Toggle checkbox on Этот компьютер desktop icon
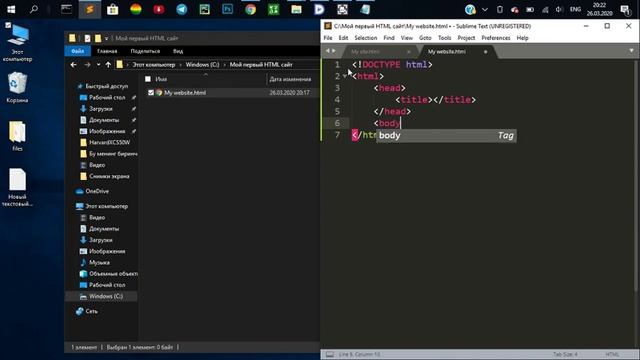640x360 pixels. (x=8, y=25)
